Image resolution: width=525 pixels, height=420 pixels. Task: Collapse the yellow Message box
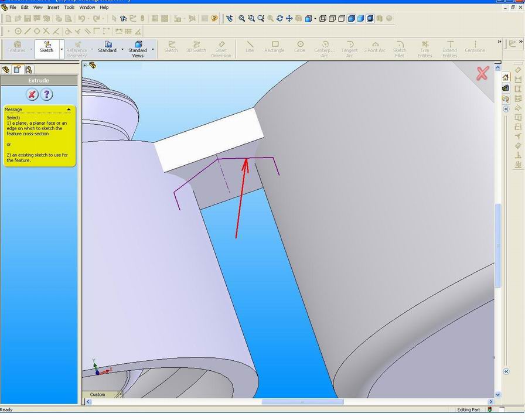(69, 109)
